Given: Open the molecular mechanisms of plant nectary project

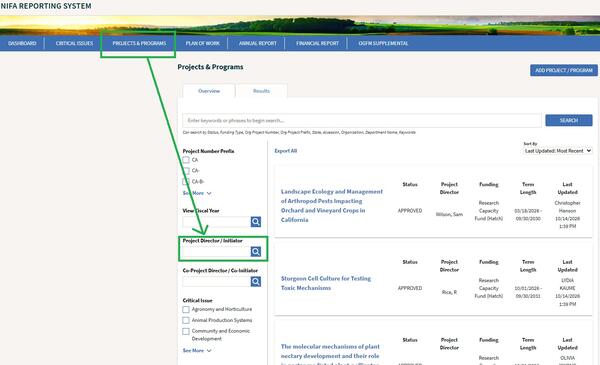Looking at the screenshot, I should (x=330, y=355).
